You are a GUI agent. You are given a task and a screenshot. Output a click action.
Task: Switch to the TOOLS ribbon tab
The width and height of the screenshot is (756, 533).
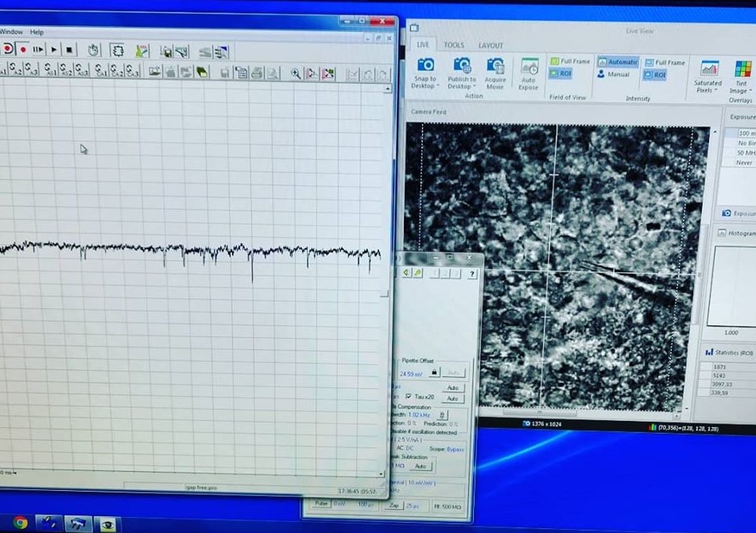tap(454, 45)
